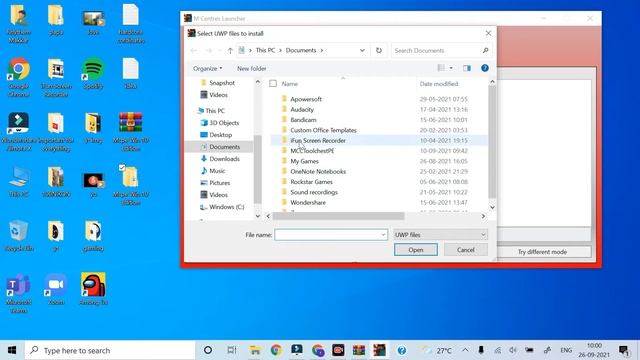Open File Explorer from the taskbar

click(x=255, y=350)
